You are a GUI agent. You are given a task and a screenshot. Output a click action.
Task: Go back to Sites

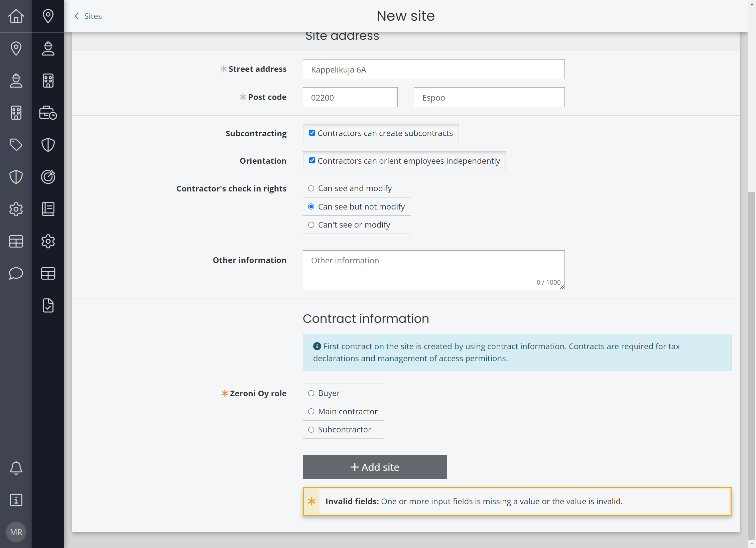pos(88,16)
